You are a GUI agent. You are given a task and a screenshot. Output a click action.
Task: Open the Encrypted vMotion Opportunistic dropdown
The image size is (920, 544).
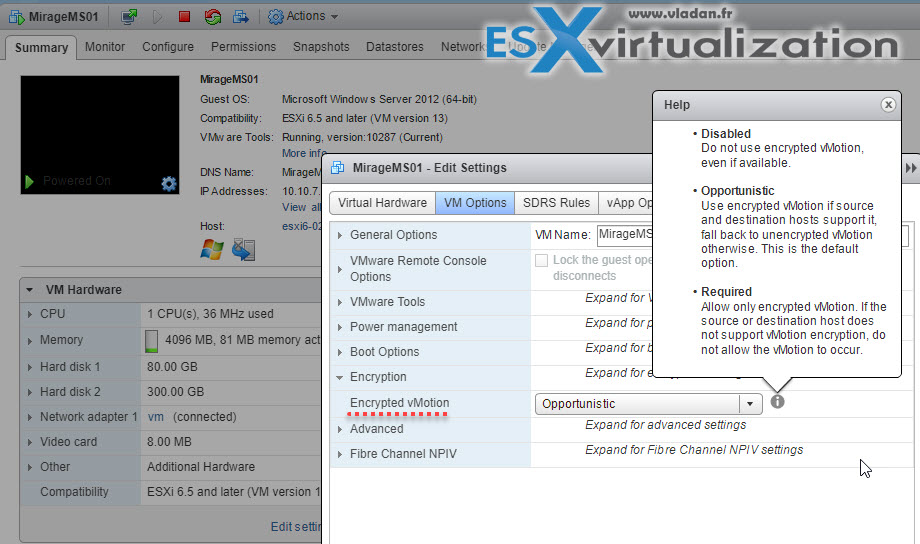(x=648, y=404)
